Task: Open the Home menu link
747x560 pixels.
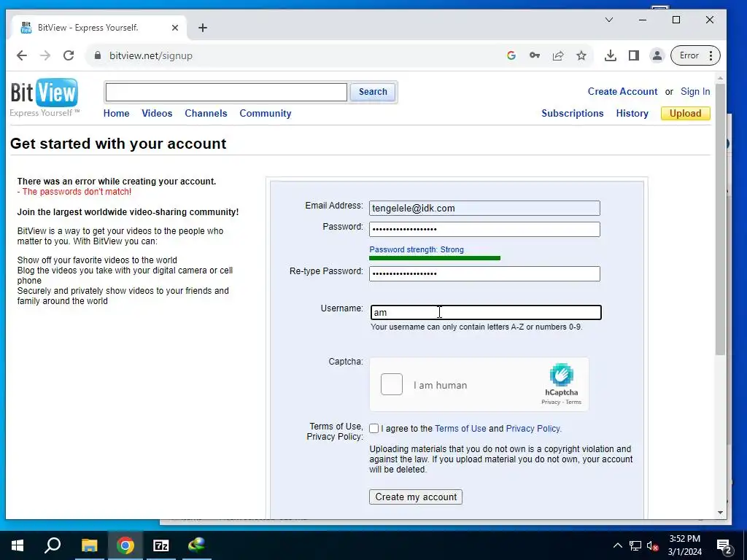Action: point(116,113)
